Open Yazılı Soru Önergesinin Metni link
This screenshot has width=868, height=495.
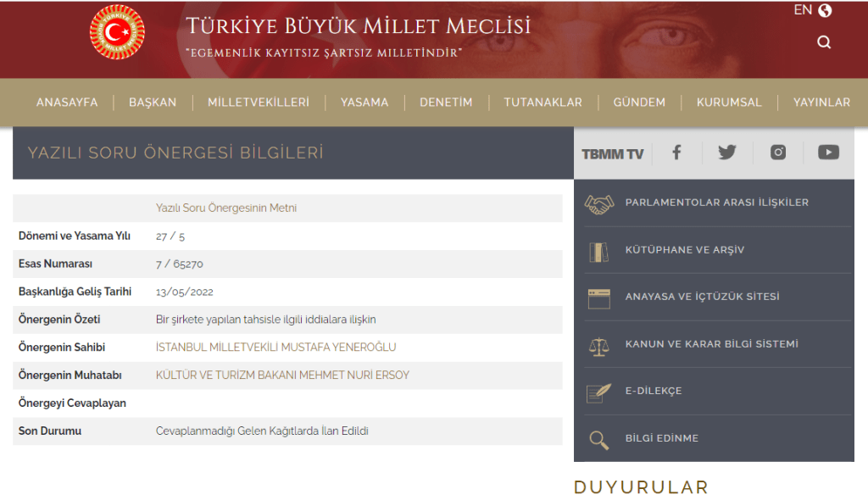pyautogui.click(x=226, y=208)
